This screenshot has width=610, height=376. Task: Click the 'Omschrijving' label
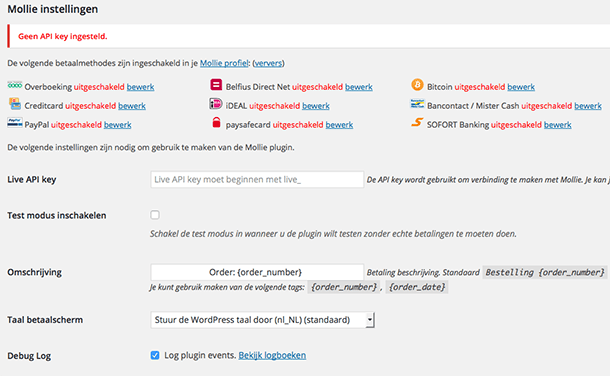35,272
